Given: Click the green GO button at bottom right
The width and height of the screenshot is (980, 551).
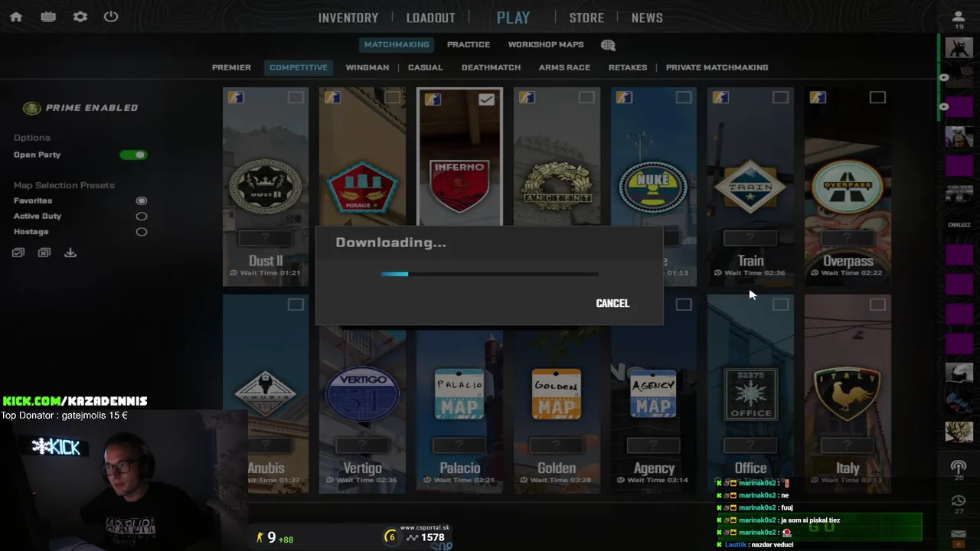Looking at the screenshot, I should 822,527.
